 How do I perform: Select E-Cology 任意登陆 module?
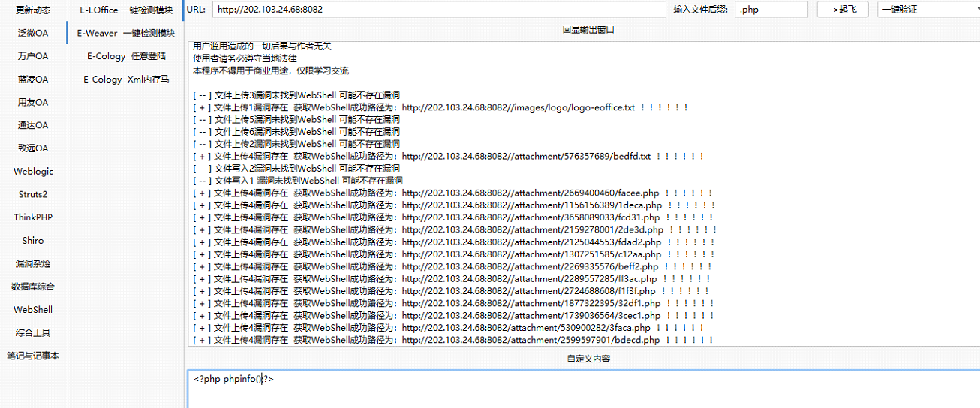[126, 56]
